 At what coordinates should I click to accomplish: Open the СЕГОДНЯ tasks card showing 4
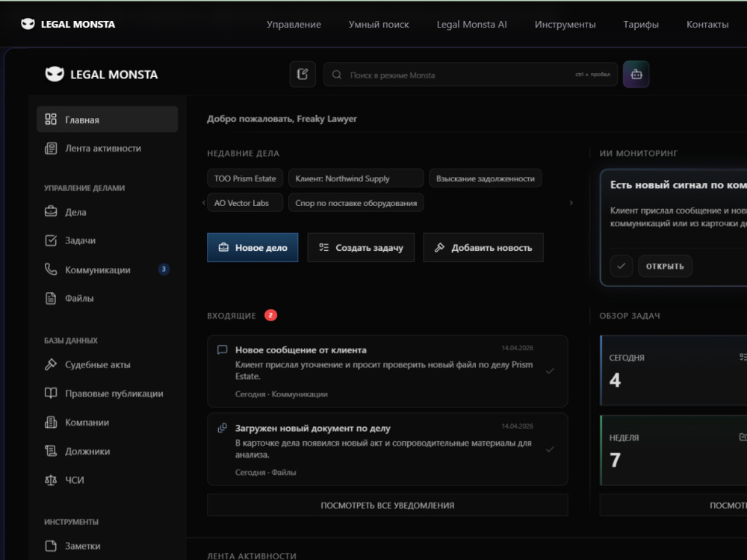[673, 370]
